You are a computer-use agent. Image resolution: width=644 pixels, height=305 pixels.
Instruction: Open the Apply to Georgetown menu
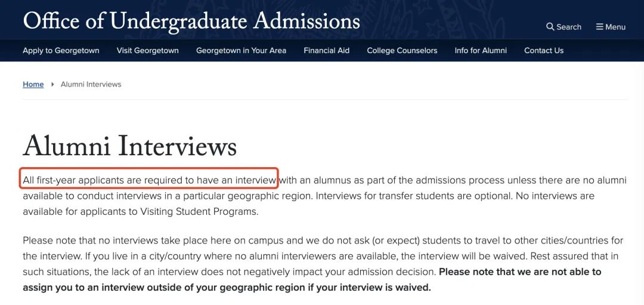pos(61,51)
